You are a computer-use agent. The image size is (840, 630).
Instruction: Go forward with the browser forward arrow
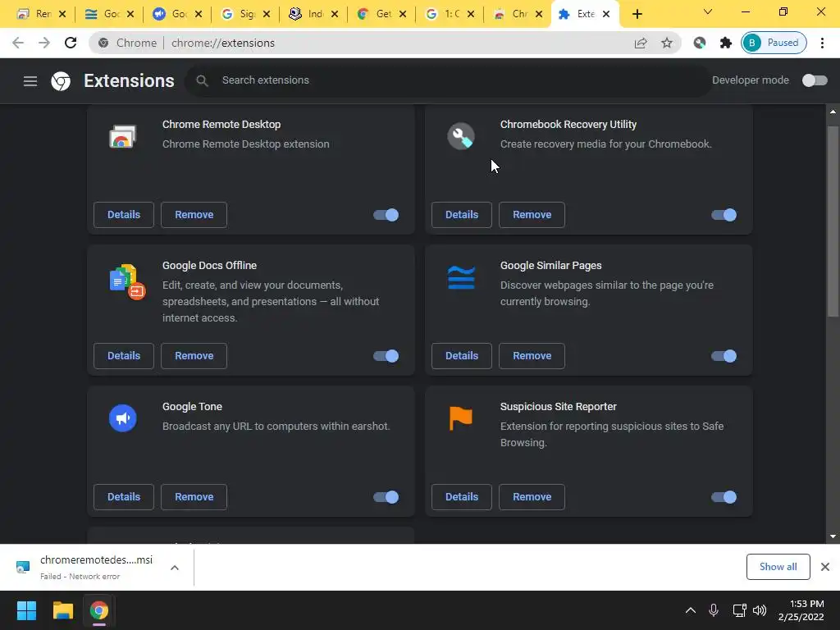click(x=44, y=43)
